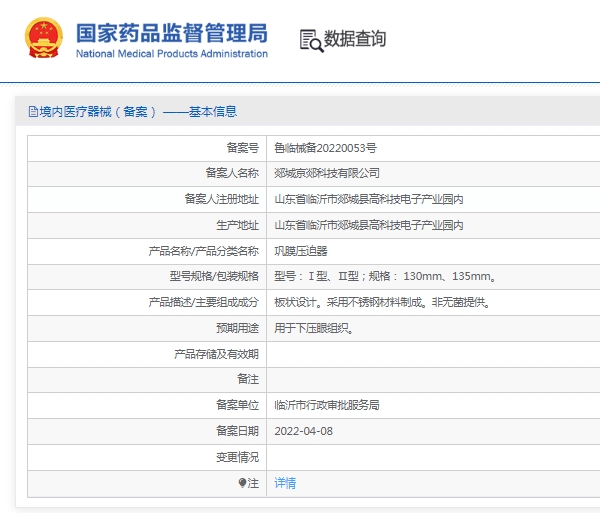The width and height of the screenshot is (600, 513).
Task: Click National Medical Products Administration text
Action: 172,54
